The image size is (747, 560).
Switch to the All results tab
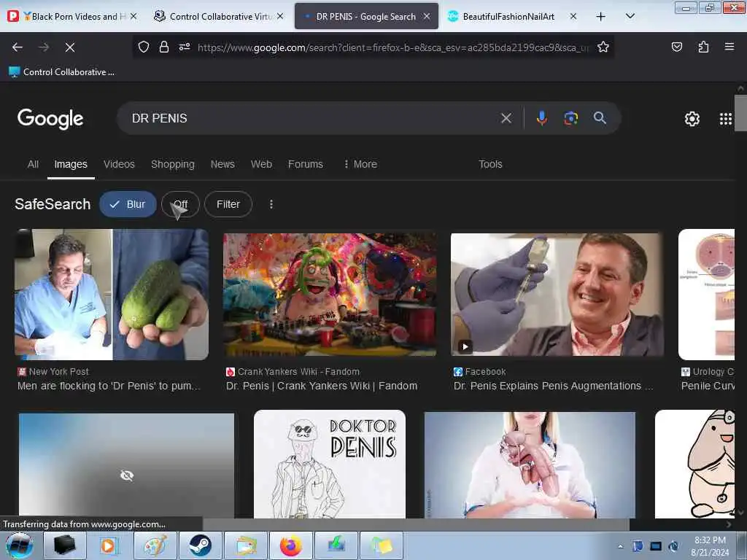33,164
